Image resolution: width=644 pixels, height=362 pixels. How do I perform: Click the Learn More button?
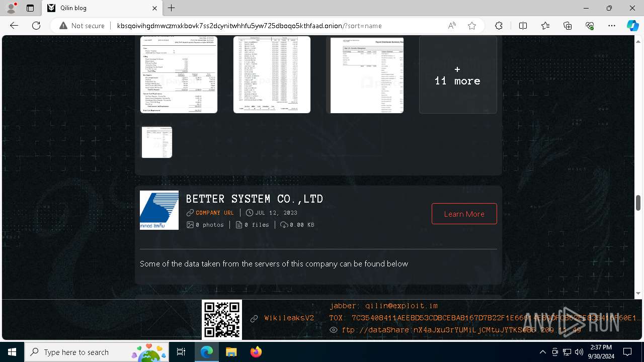point(464,214)
